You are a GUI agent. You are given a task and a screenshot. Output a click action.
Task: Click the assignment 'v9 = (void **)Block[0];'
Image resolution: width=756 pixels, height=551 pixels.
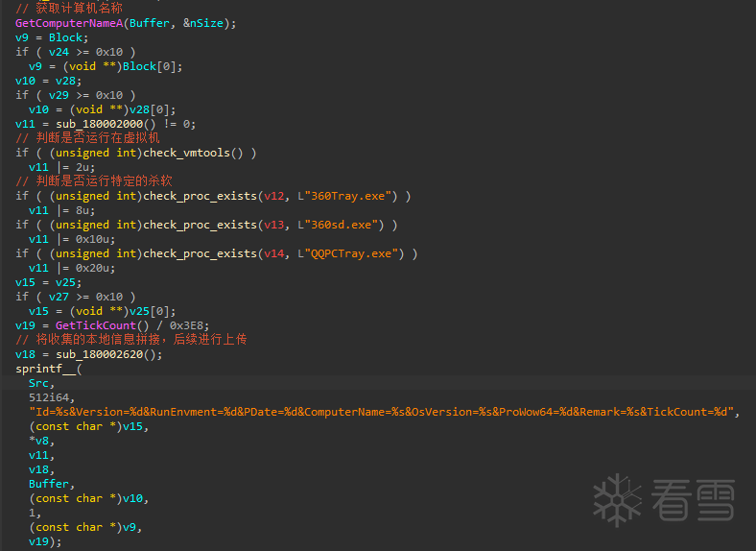[x=106, y=66]
